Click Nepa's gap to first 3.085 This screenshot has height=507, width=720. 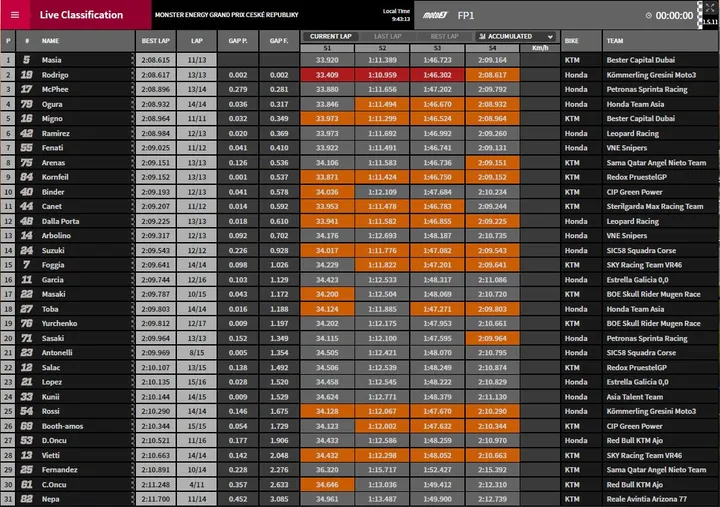(279, 499)
